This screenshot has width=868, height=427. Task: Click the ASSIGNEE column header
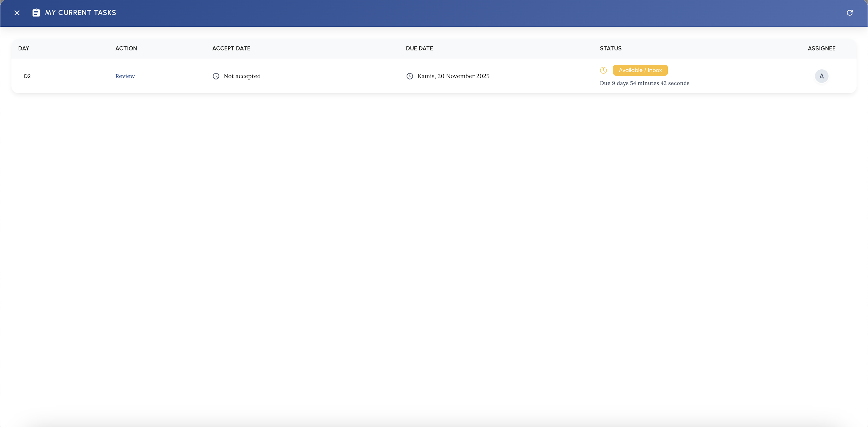coord(821,49)
